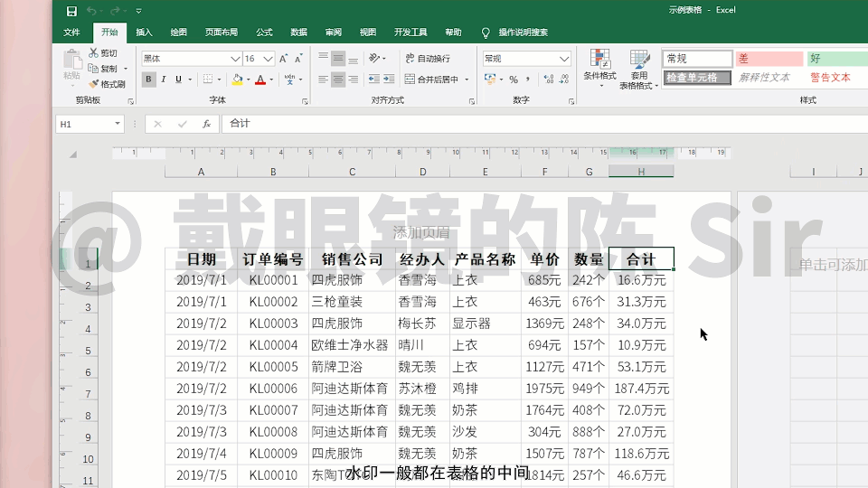Increase decimal places
Screen dimensions: 868x488
(549, 80)
